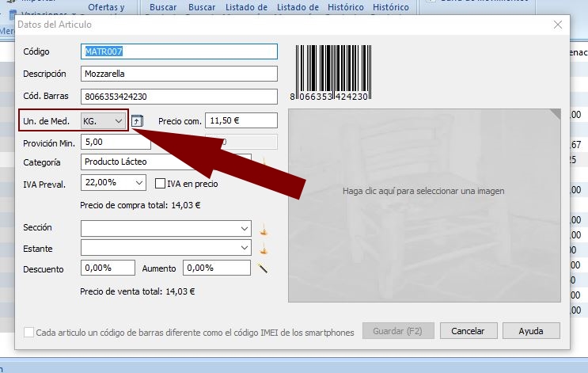Click the Descuento field 0,00%

(108, 268)
